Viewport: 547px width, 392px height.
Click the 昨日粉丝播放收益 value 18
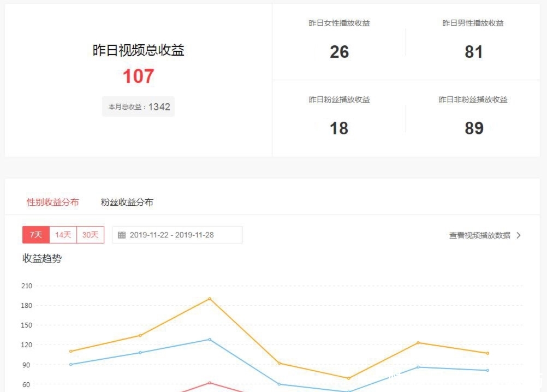[339, 128]
